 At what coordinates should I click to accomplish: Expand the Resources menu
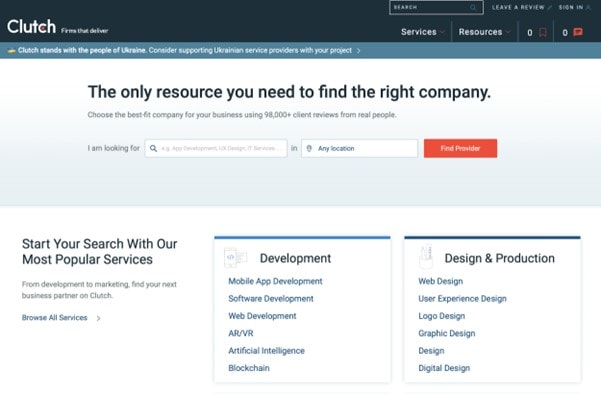484,32
